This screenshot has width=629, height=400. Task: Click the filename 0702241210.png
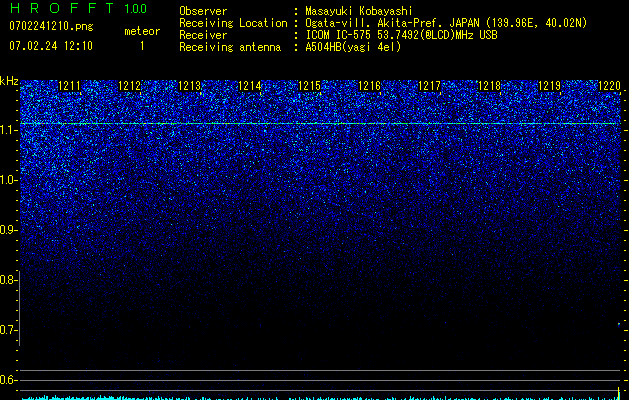(x=51, y=26)
